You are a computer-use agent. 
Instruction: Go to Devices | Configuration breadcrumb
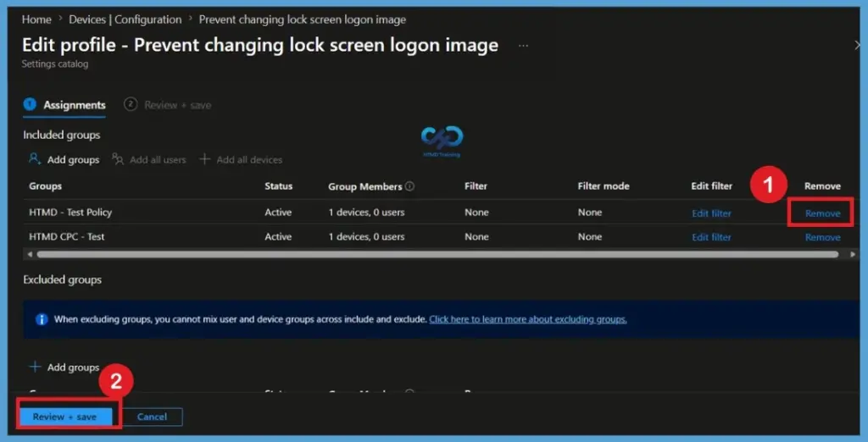[x=125, y=19]
